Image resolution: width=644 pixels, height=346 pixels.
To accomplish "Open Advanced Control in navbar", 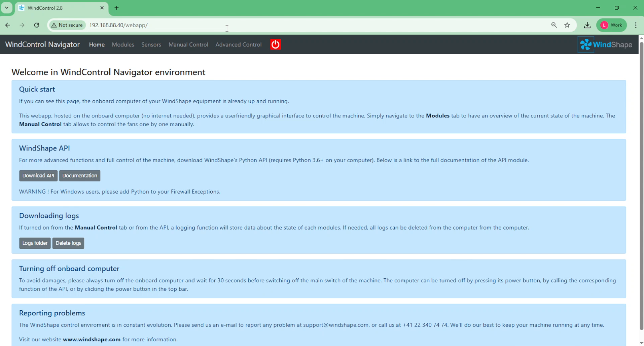I will (238, 44).
